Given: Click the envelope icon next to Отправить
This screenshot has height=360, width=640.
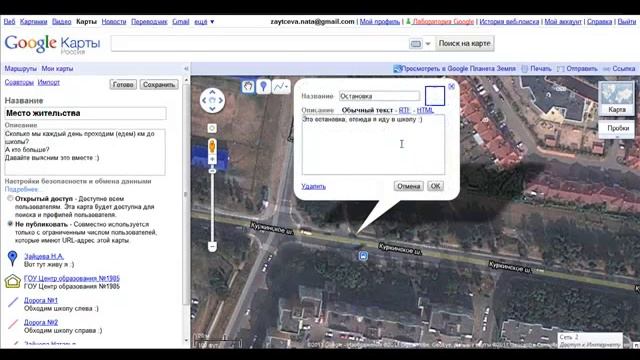Looking at the screenshot, I should 561,69.
